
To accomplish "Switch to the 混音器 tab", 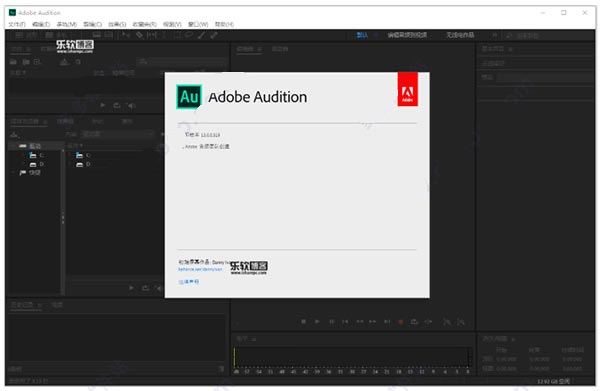I will click(280, 49).
